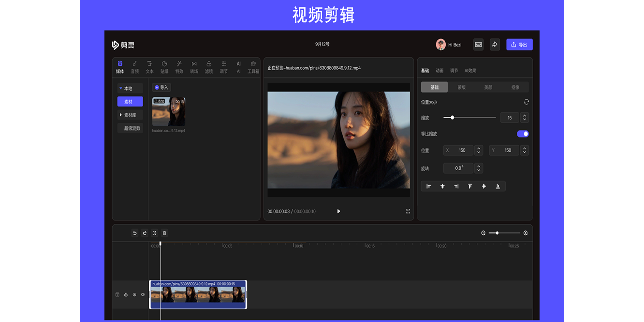The image size is (644, 322).
Task: Open the AI 工具箱 toolbox
Action: pyautogui.click(x=253, y=64)
